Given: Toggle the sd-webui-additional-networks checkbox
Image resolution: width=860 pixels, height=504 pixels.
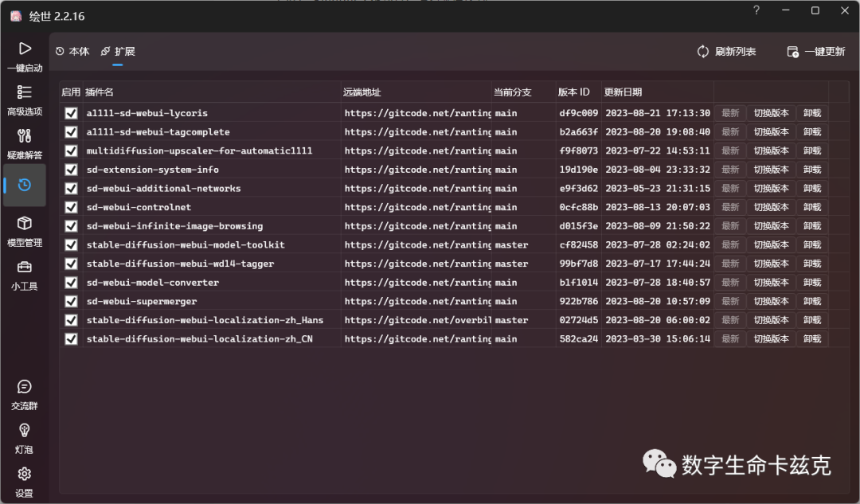Looking at the screenshot, I should tap(71, 188).
